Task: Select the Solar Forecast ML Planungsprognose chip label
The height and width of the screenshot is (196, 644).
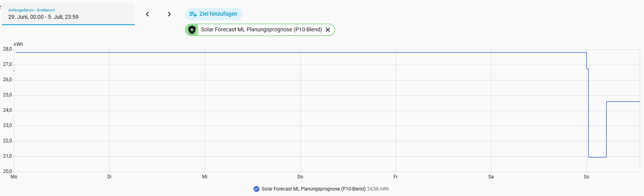Action: point(261,29)
